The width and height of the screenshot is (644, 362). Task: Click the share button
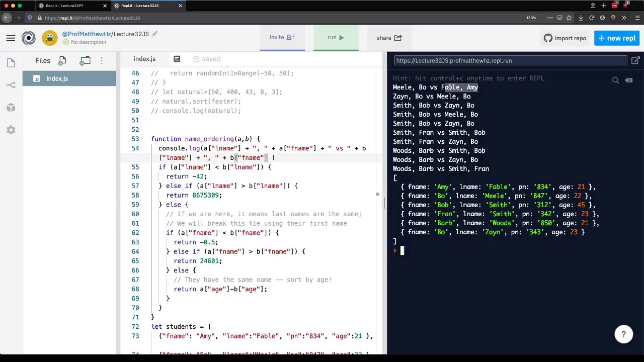pos(389,38)
